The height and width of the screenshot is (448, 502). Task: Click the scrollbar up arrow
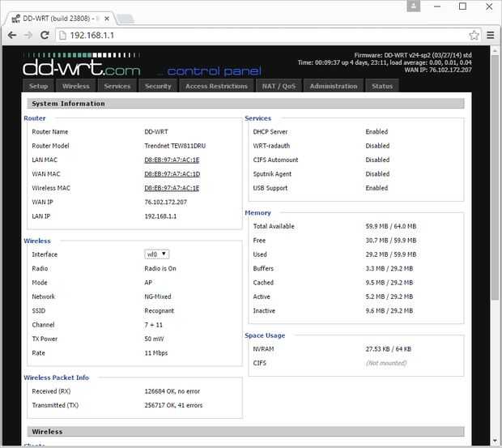(495, 50)
